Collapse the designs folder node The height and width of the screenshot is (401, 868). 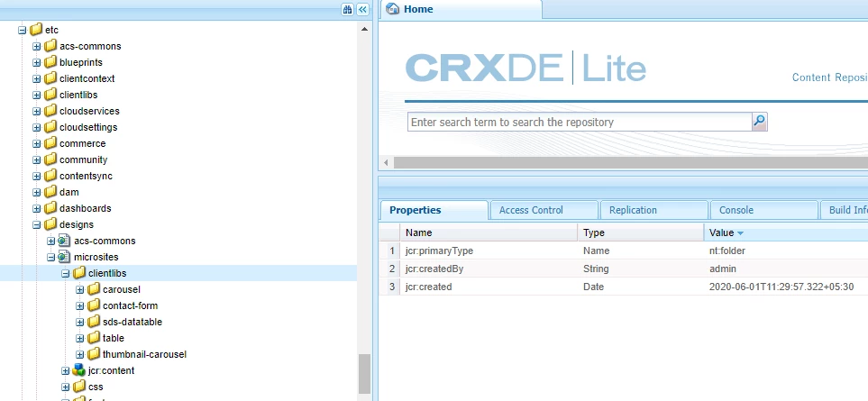tap(37, 224)
